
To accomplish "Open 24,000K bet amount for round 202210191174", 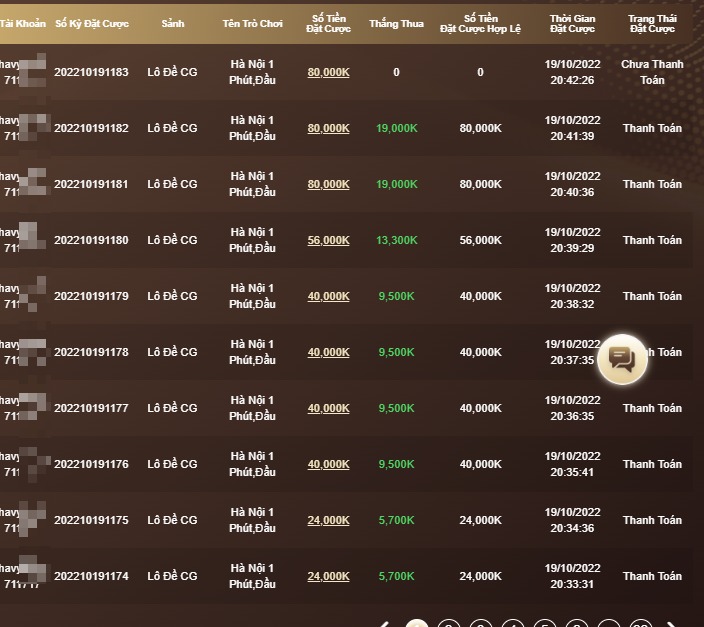I will pyautogui.click(x=328, y=576).
